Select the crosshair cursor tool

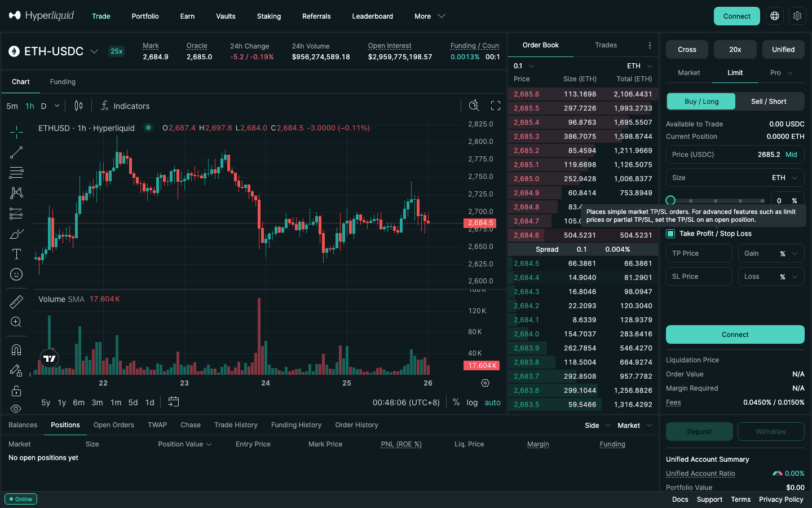pyautogui.click(x=16, y=132)
